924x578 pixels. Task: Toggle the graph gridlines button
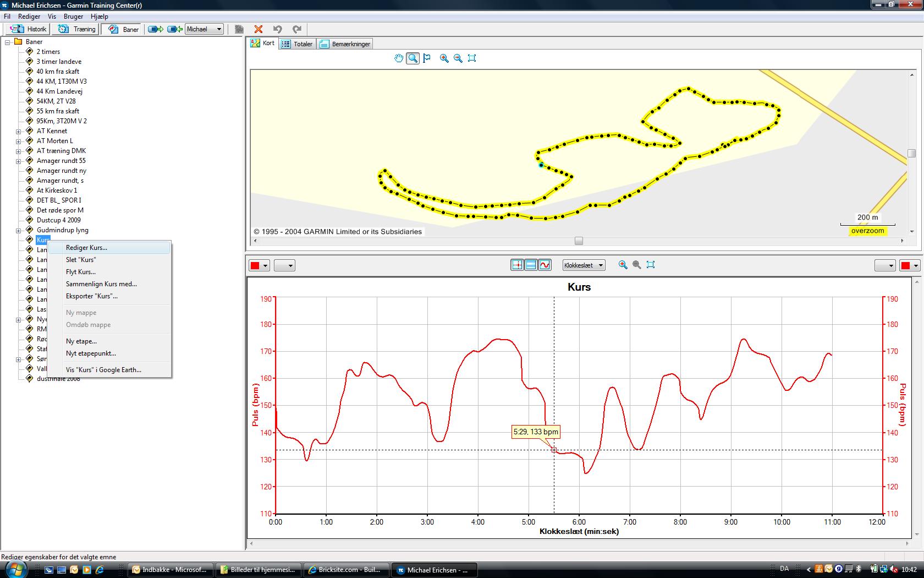pyautogui.click(x=531, y=265)
